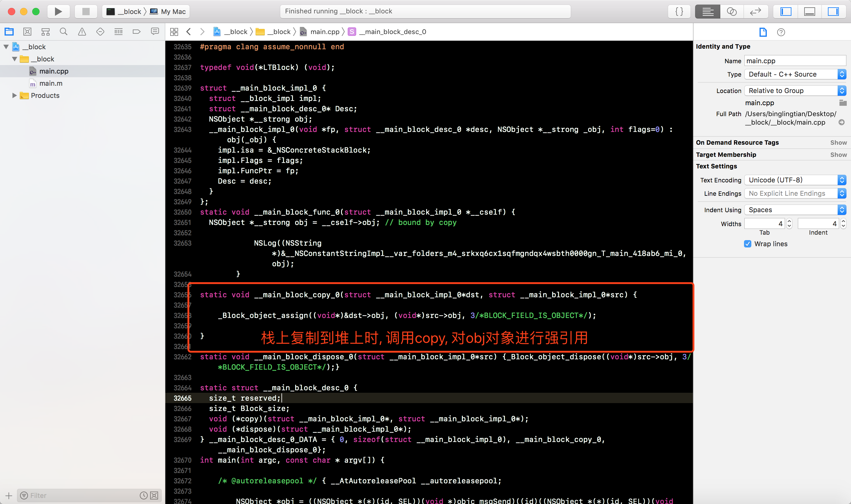Switch to the Assistant editor
This screenshot has height=504, width=851.
pyautogui.click(x=732, y=12)
